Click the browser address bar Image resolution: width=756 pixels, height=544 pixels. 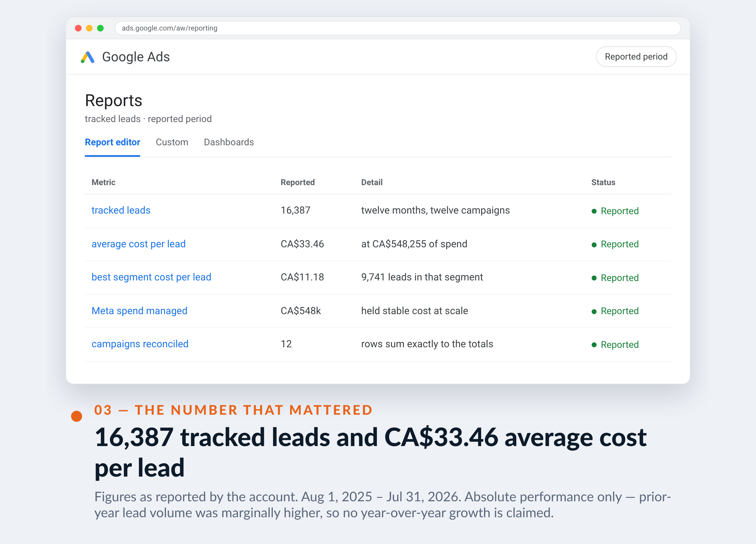coord(398,28)
